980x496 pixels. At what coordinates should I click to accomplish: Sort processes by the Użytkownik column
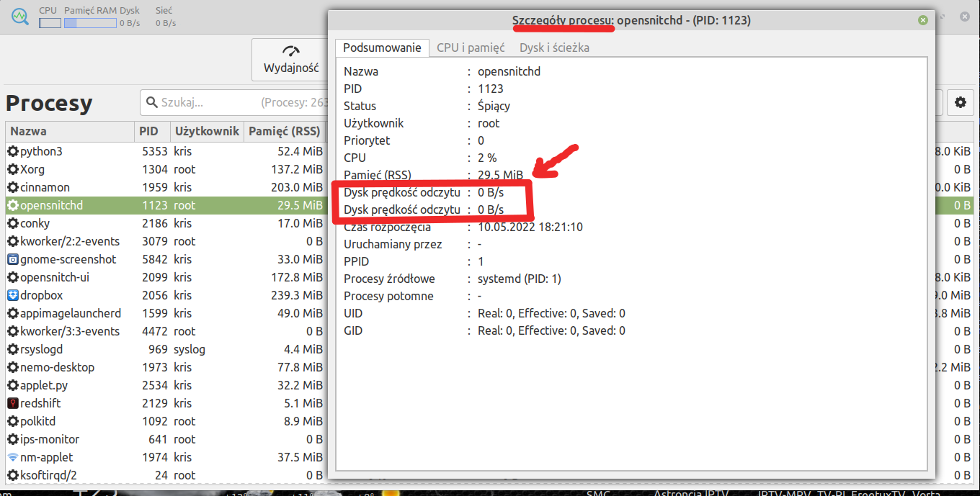point(207,132)
